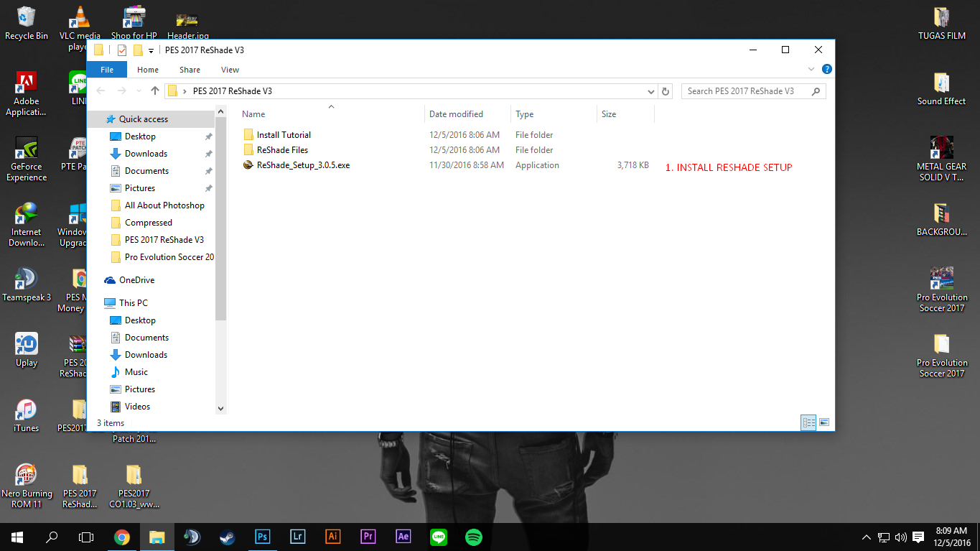Image resolution: width=980 pixels, height=551 pixels.
Task: Open Illustrator from the taskbar
Action: [332, 537]
